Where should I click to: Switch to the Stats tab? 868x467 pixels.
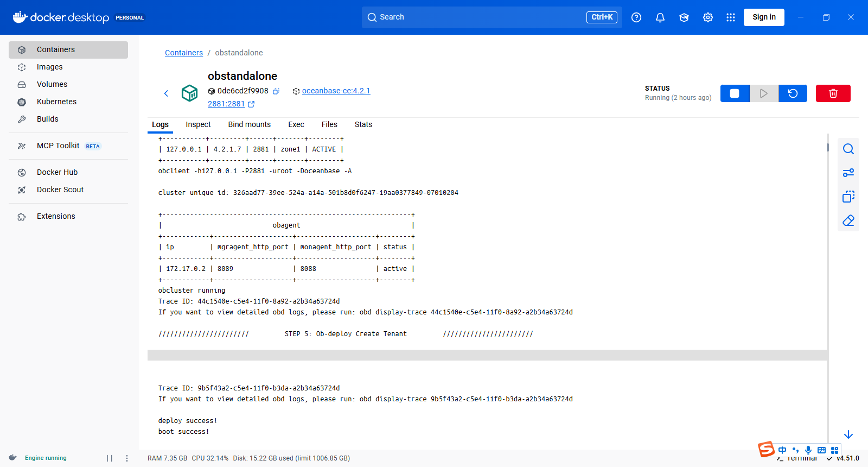(363, 124)
